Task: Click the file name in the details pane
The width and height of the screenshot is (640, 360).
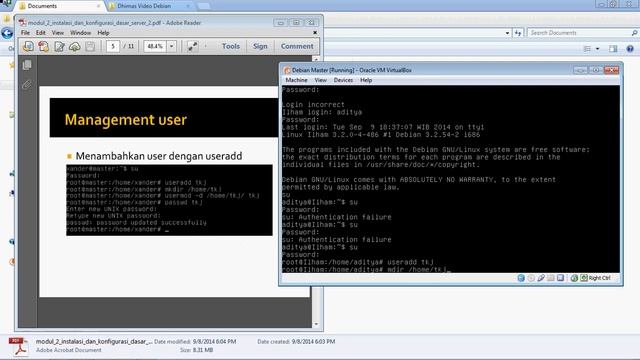Action: 94,341
